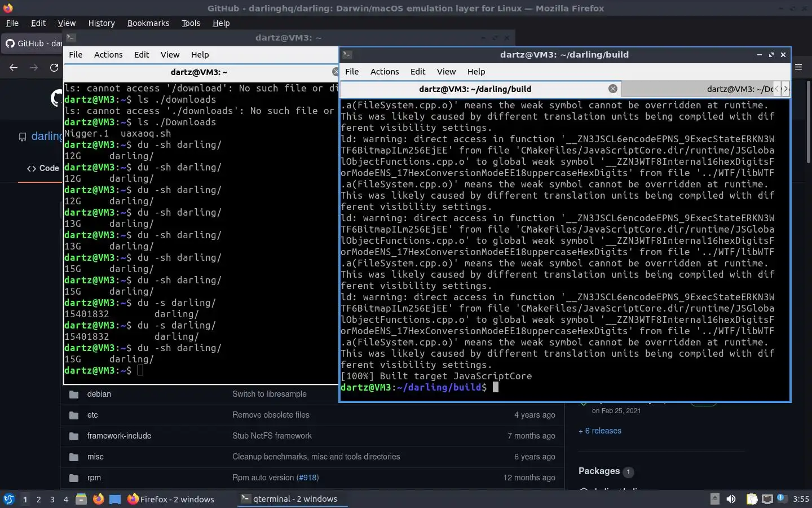Open the 'Switch to libresample' commit message
812x508 pixels.
click(270, 394)
